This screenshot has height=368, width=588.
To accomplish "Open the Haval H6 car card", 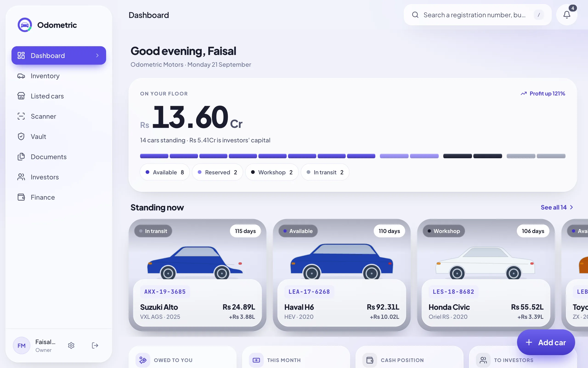I will [342, 275].
